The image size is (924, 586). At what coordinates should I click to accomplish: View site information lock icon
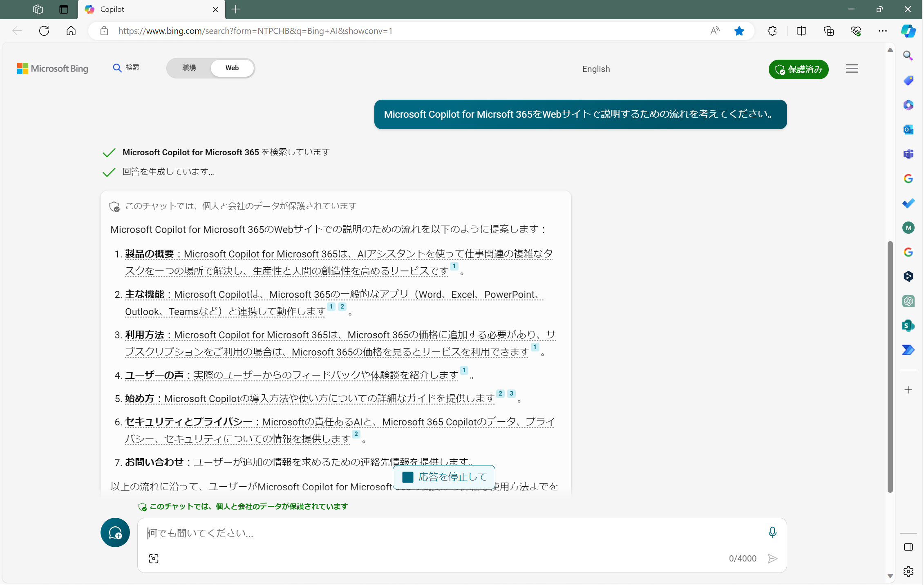[104, 31]
